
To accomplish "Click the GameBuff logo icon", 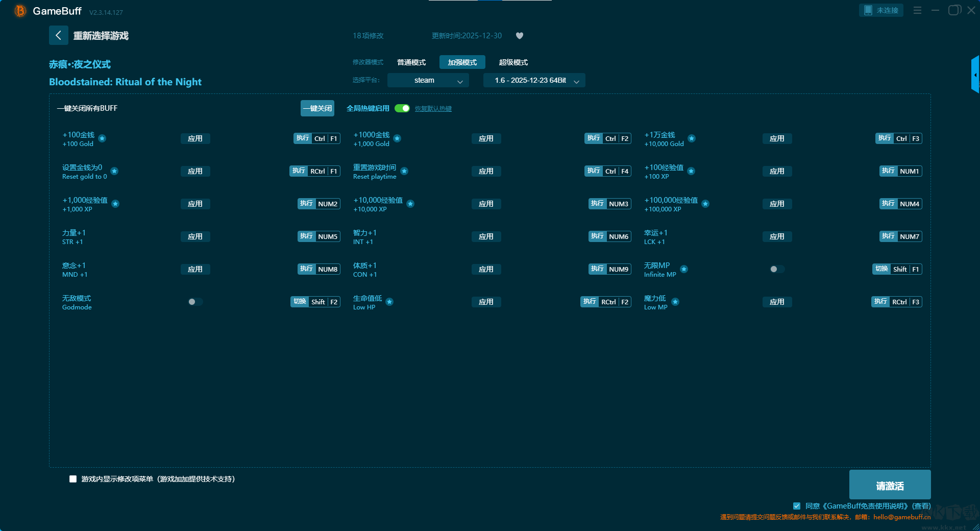I will click(x=20, y=11).
